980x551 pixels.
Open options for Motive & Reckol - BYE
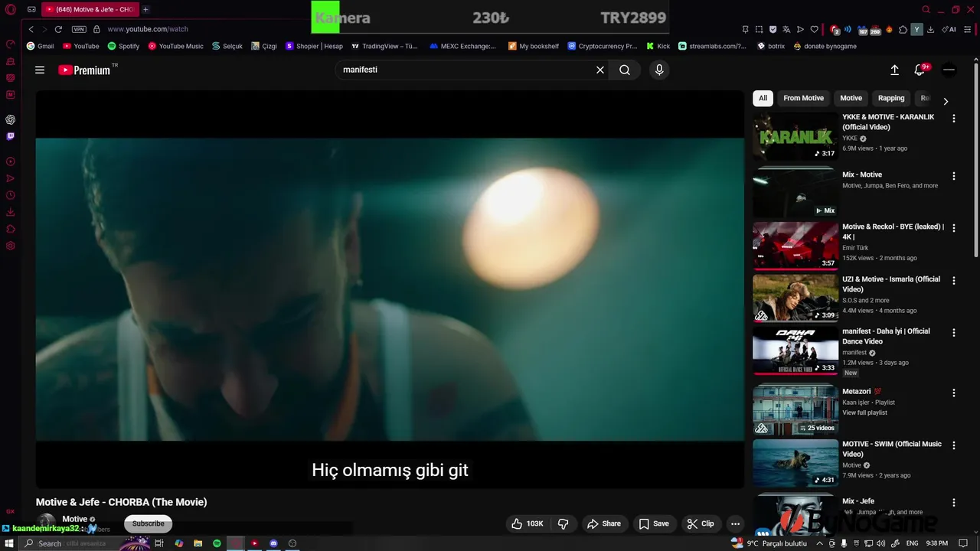pyautogui.click(x=954, y=228)
